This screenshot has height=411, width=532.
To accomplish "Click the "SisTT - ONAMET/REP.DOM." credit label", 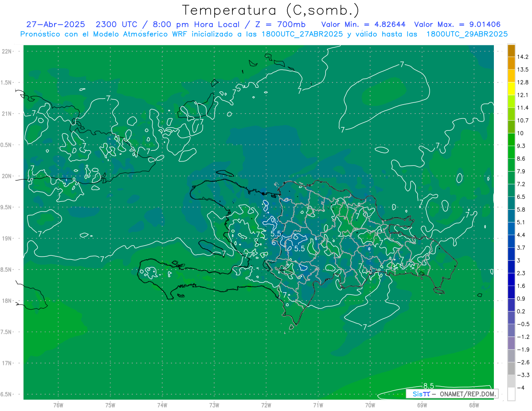I will click(x=452, y=394).
